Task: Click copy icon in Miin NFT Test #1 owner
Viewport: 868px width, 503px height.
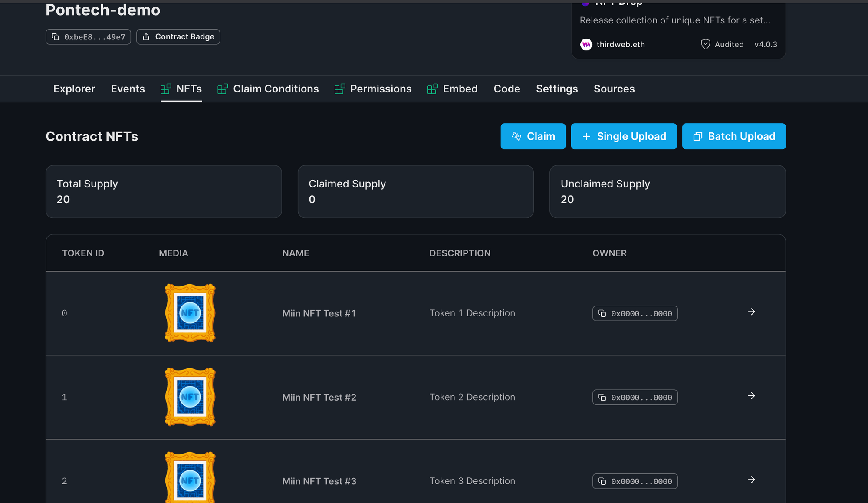Action: coord(602,313)
